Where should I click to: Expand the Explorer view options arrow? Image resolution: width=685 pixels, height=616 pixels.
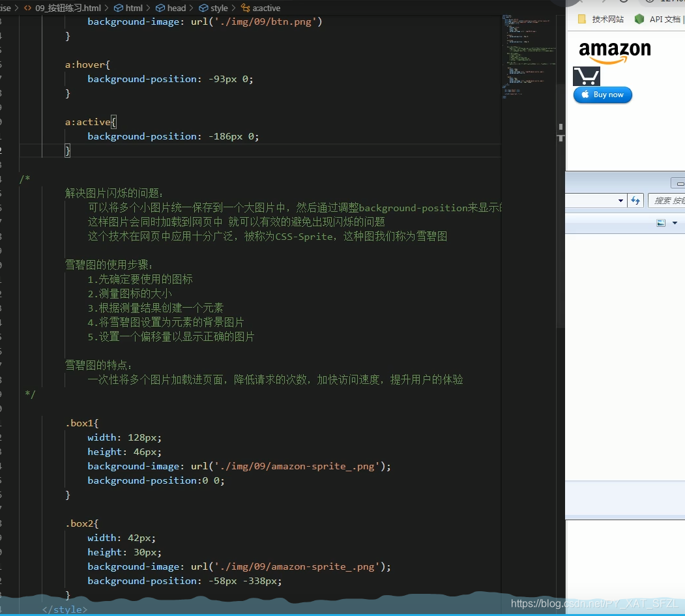pyautogui.click(x=675, y=223)
